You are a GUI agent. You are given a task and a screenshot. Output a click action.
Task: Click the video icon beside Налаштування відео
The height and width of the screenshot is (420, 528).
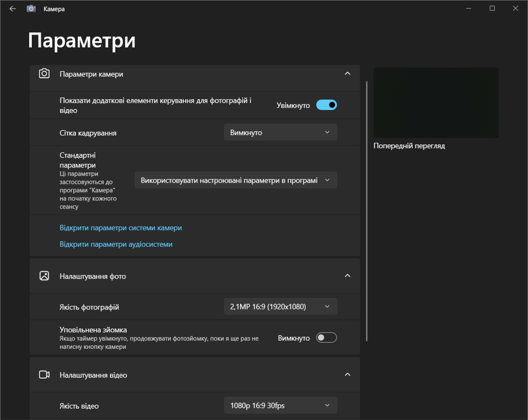(x=44, y=375)
